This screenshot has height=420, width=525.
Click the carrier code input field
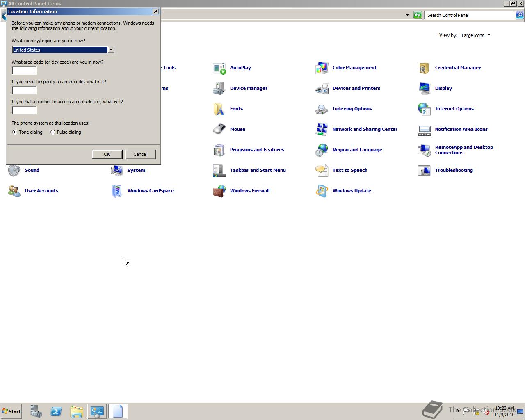tap(24, 90)
